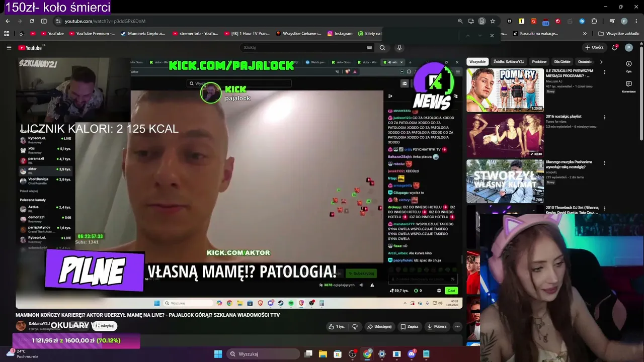Click the YouTube Szukaj search field

click(303, 48)
